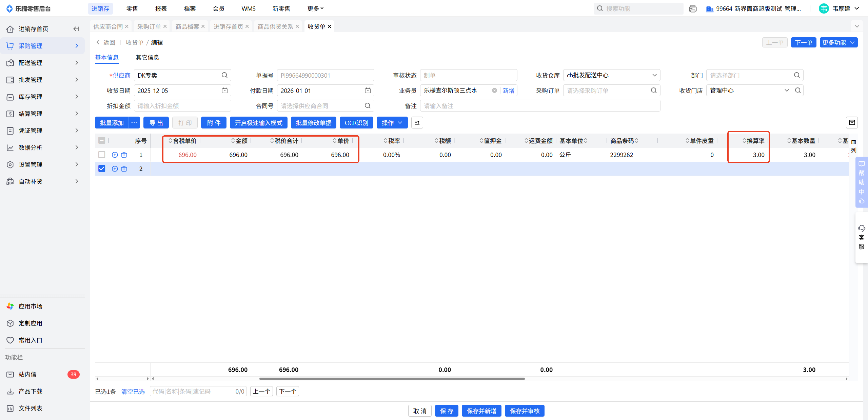Open the 报表 top menu
Screen dimensions: 868x420
pyautogui.click(x=161, y=8)
